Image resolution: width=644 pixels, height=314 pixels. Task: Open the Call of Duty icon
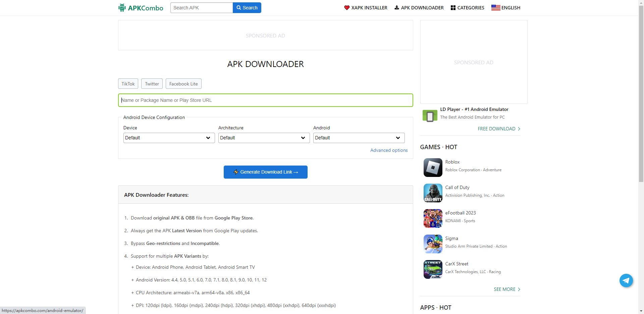(x=433, y=193)
